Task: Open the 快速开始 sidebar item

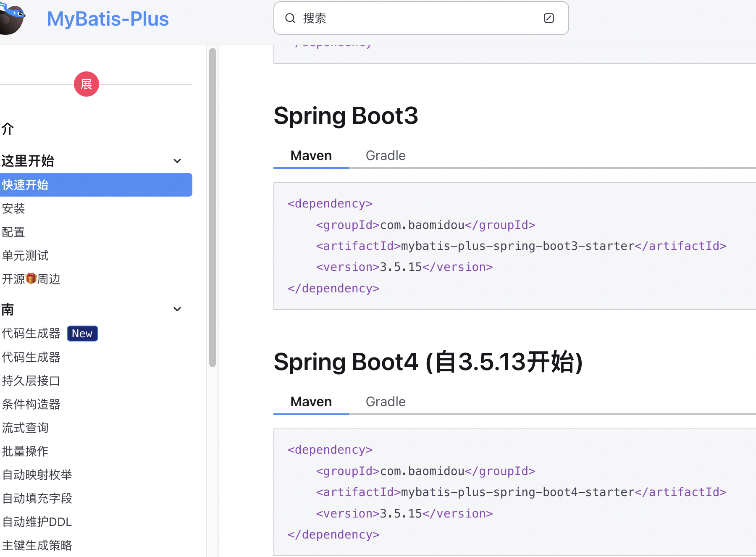Action: point(96,185)
